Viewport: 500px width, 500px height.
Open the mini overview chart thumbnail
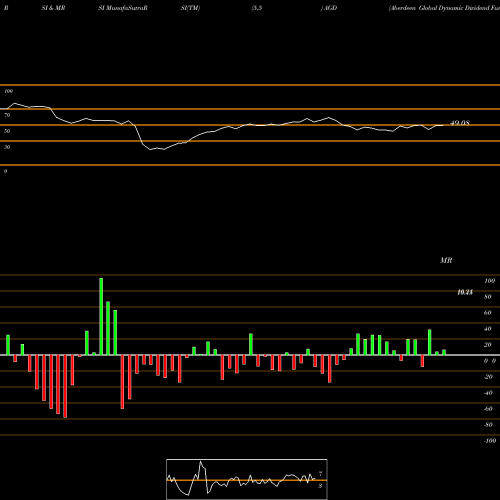247,479
